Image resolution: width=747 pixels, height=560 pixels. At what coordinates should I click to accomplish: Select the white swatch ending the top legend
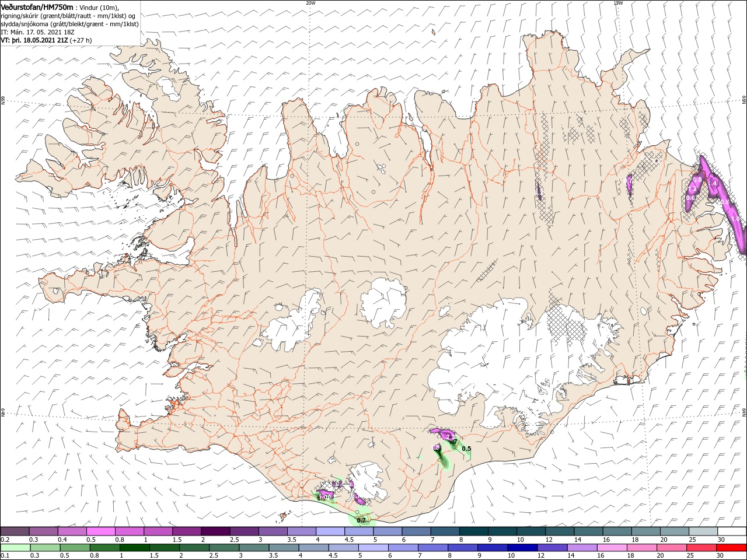[731, 531]
